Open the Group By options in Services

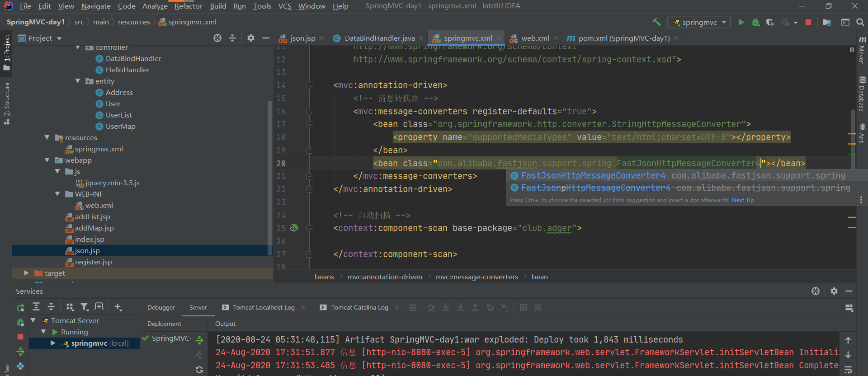70,307
